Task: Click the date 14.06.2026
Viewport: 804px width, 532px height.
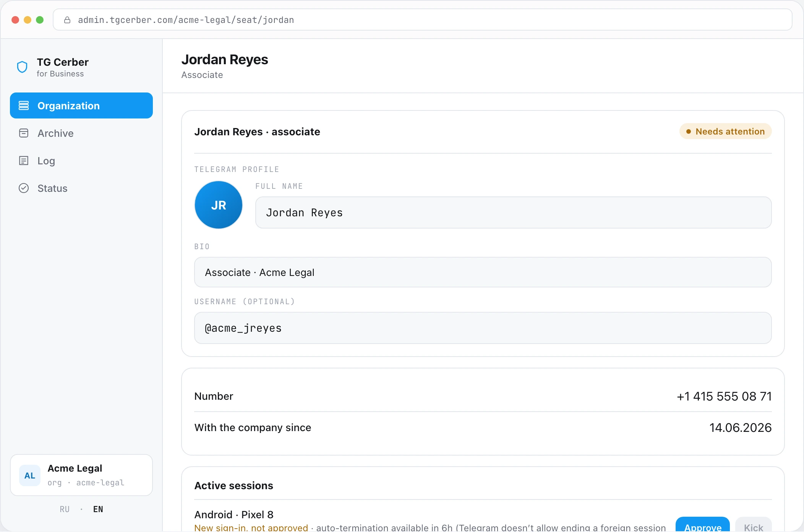Action: tap(741, 428)
